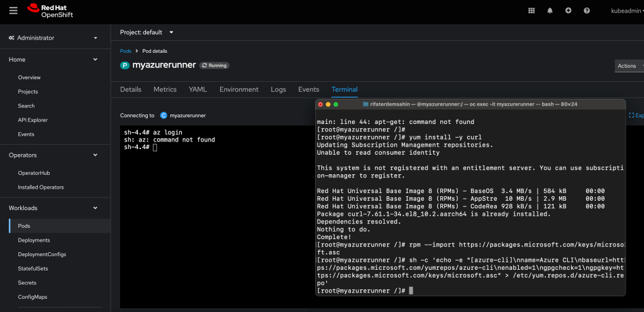Open ConfigMaps in the sidebar

tap(33, 297)
